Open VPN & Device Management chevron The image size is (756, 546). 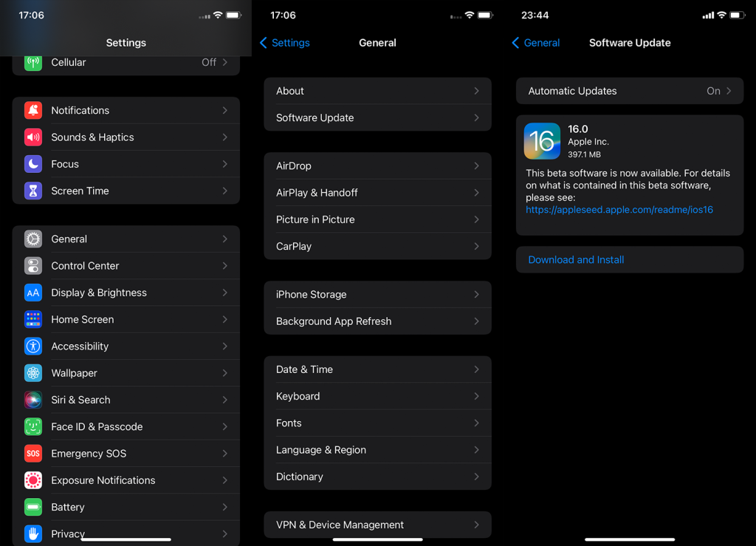[476, 525]
